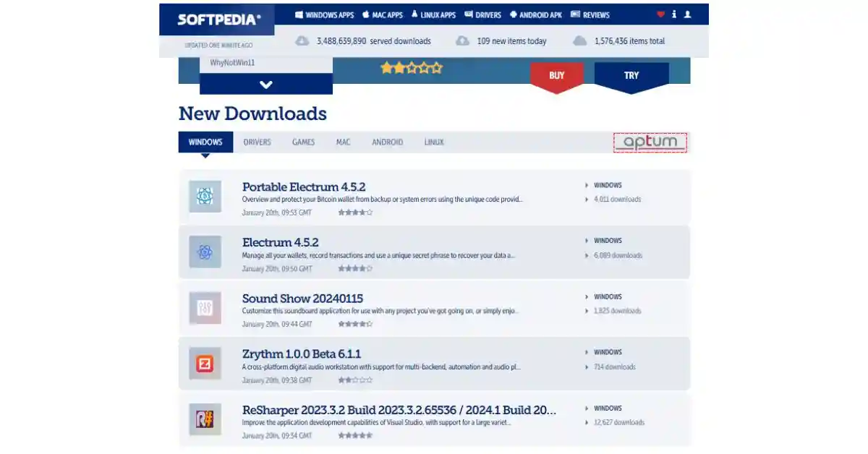Click the red heart favorites icon
The image size is (868, 454).
[x=660, y=14]
